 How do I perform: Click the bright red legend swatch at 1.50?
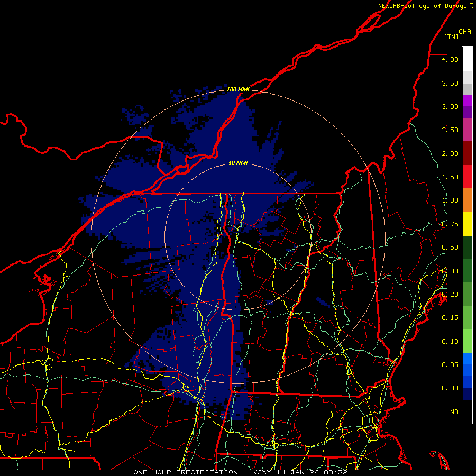click(x=467, y=177)
